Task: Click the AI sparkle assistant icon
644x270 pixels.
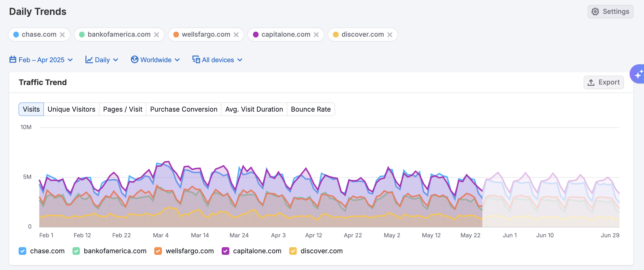Action: tap(638, 74)
